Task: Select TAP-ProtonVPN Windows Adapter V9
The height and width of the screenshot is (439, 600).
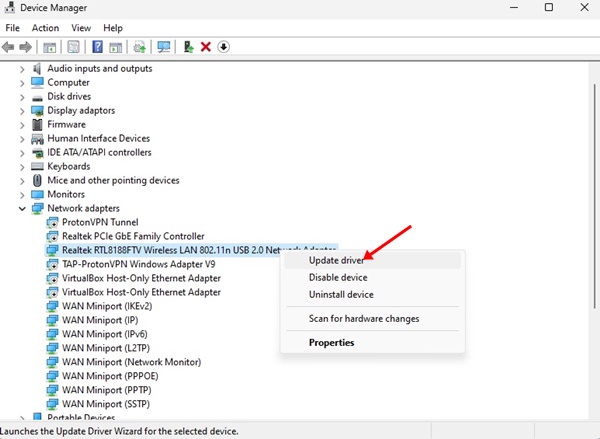Action: pyautogui.click(x=139, y=264)
